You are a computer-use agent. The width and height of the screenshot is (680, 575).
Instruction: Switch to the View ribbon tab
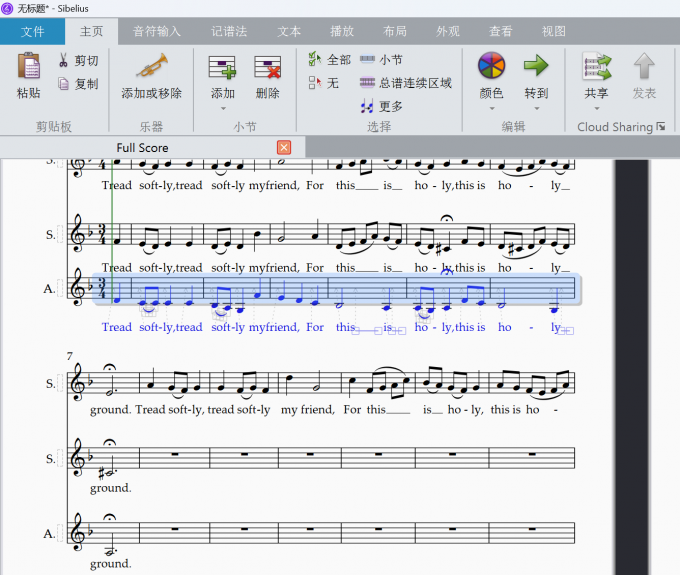click(x=554, y=31)
